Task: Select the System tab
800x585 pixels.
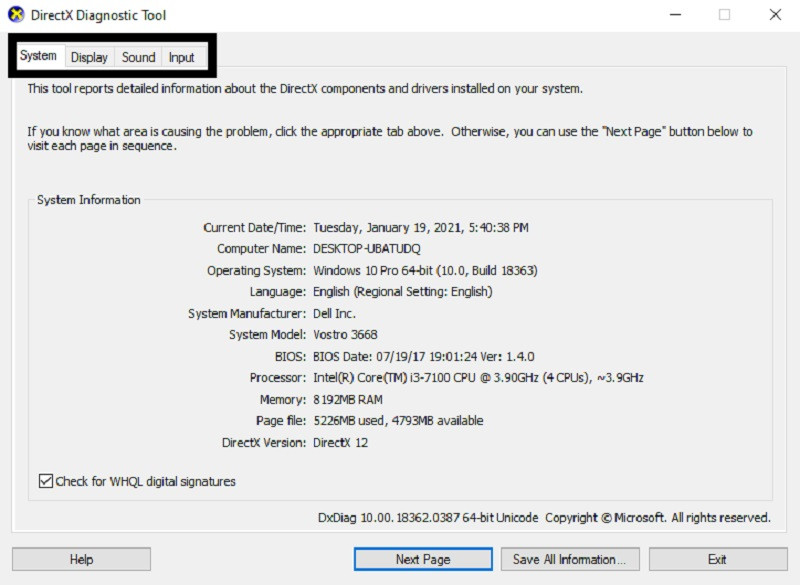Action: 38,56
